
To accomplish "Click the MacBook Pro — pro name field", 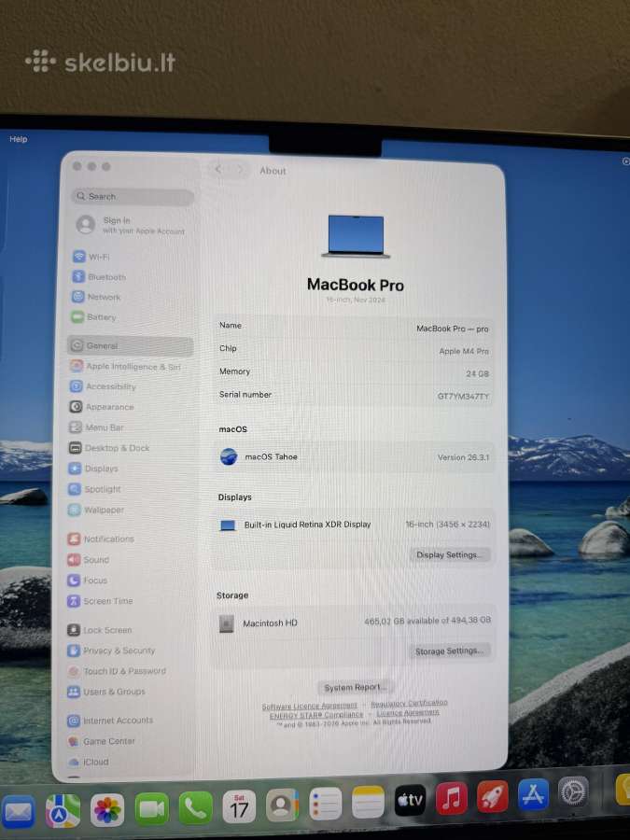I will [453, 329].
